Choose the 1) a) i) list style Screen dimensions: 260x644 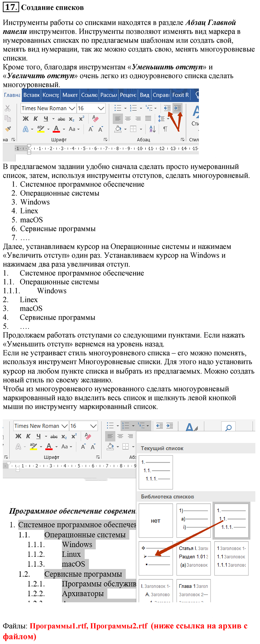click(x=193, y=520)
